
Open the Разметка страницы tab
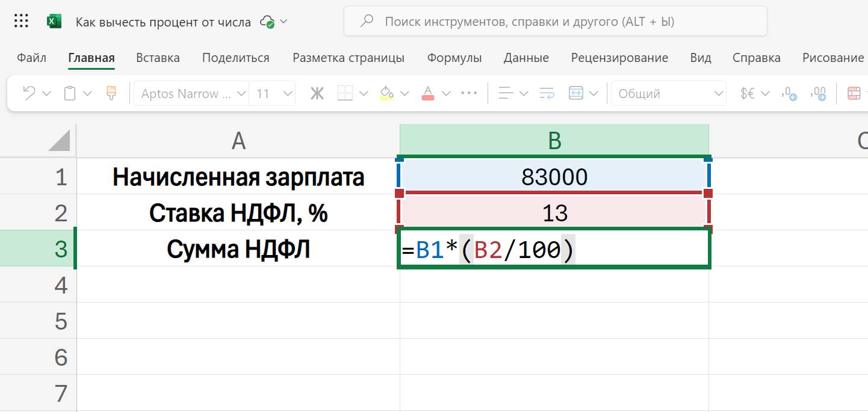coord(349,58)
